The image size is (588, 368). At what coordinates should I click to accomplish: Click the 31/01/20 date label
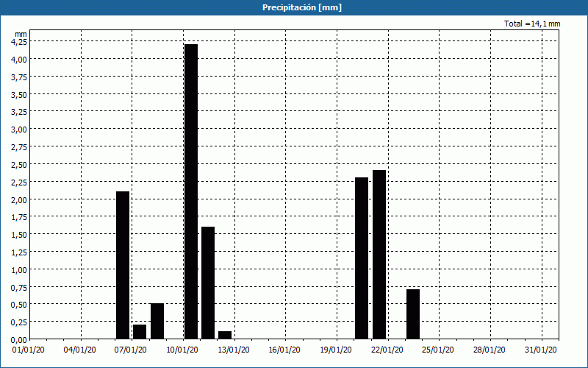(541, 350)
